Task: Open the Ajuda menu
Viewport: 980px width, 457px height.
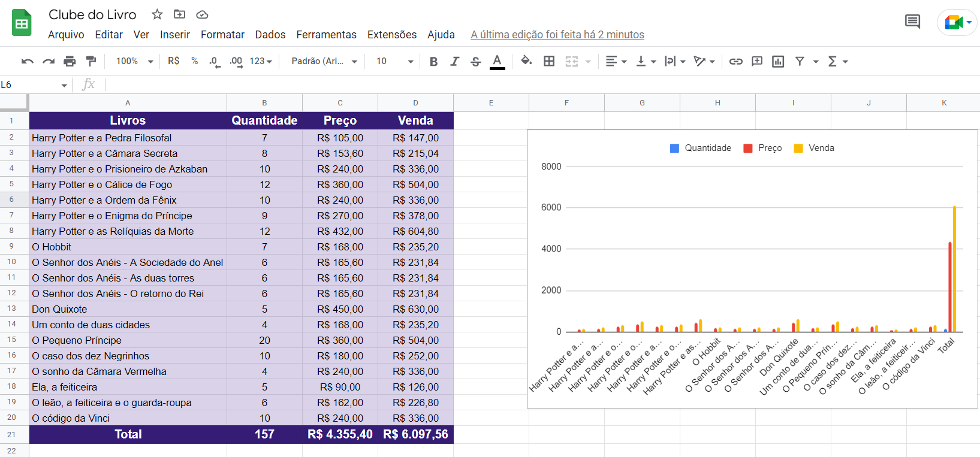Action: pos(441,35)
